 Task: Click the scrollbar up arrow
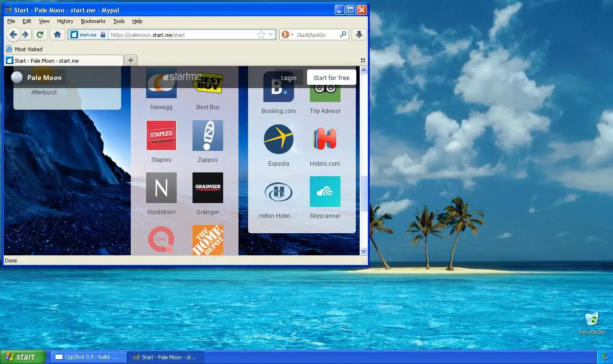point(363,70)
